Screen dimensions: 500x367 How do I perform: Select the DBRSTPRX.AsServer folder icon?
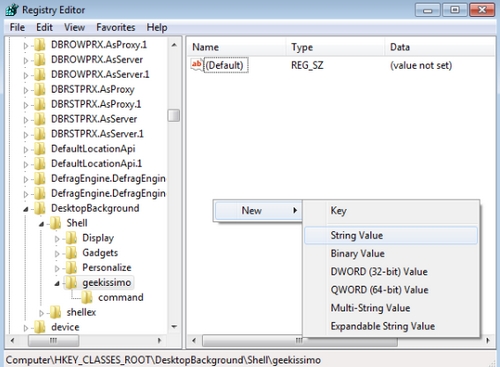(x=40, y=119)
